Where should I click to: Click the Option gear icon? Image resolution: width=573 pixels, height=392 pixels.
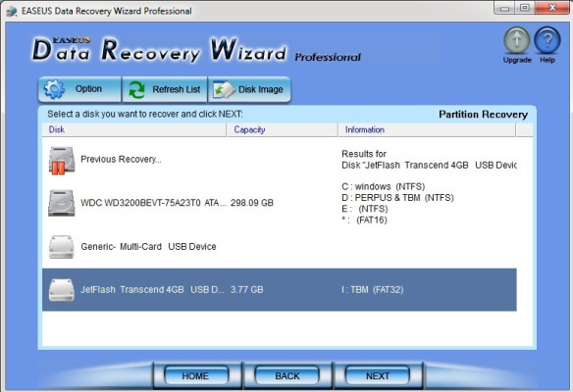point(54,89)
